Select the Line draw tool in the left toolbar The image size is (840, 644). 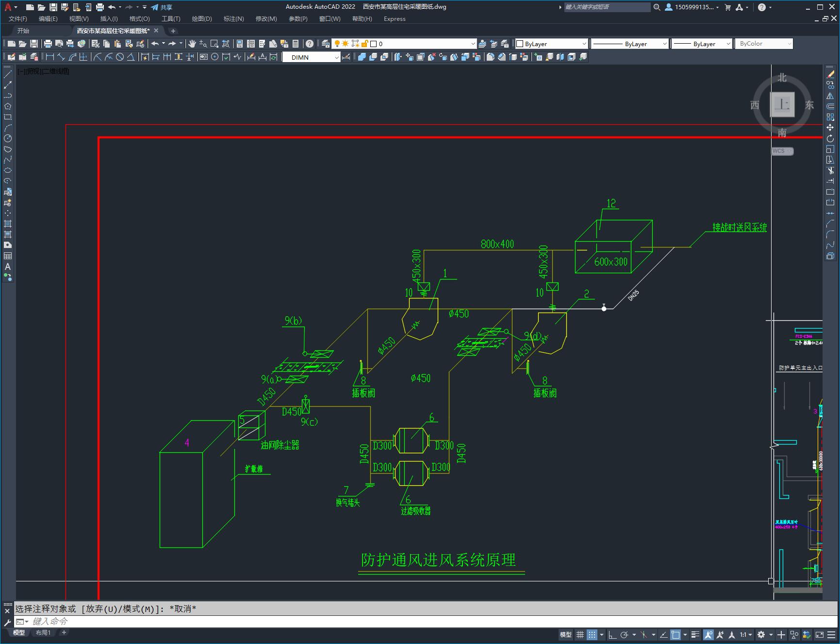tap(8, 74)
